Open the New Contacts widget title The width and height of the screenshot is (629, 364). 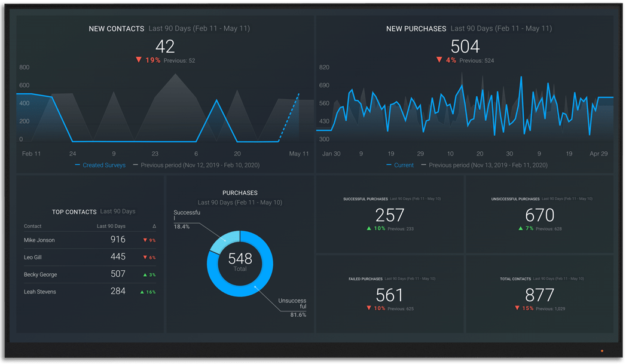point(116,29)
